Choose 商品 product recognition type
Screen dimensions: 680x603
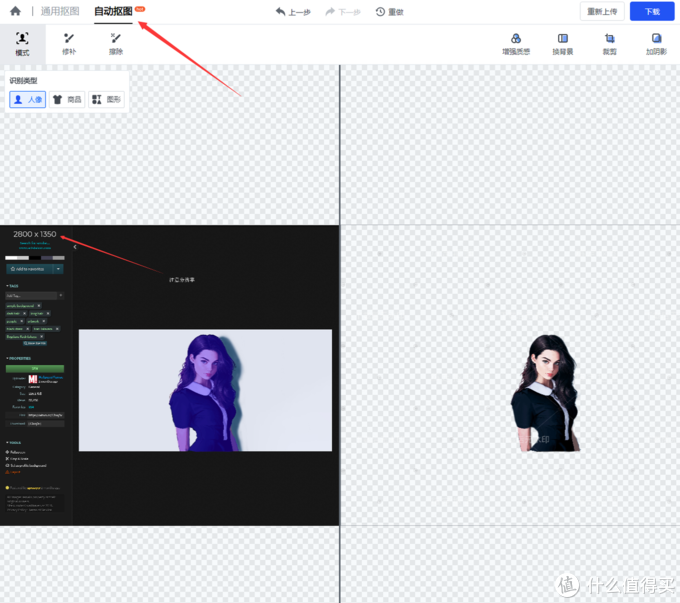67,100
